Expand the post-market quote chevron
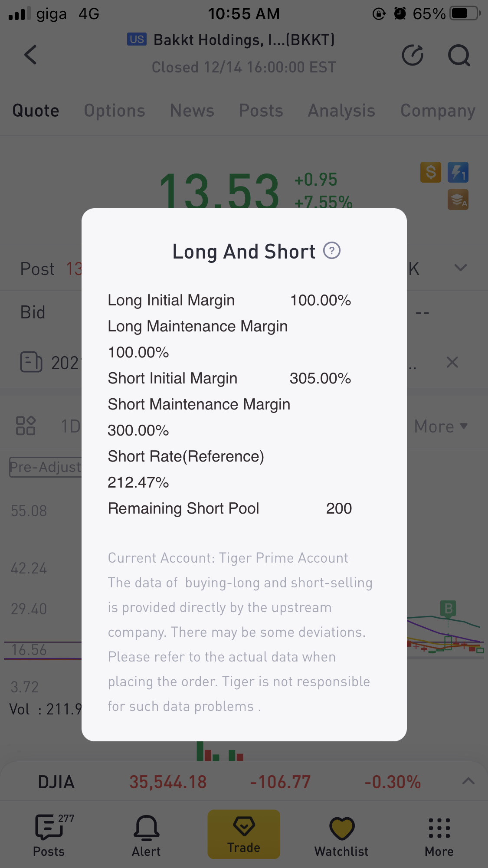 point(460,268)
